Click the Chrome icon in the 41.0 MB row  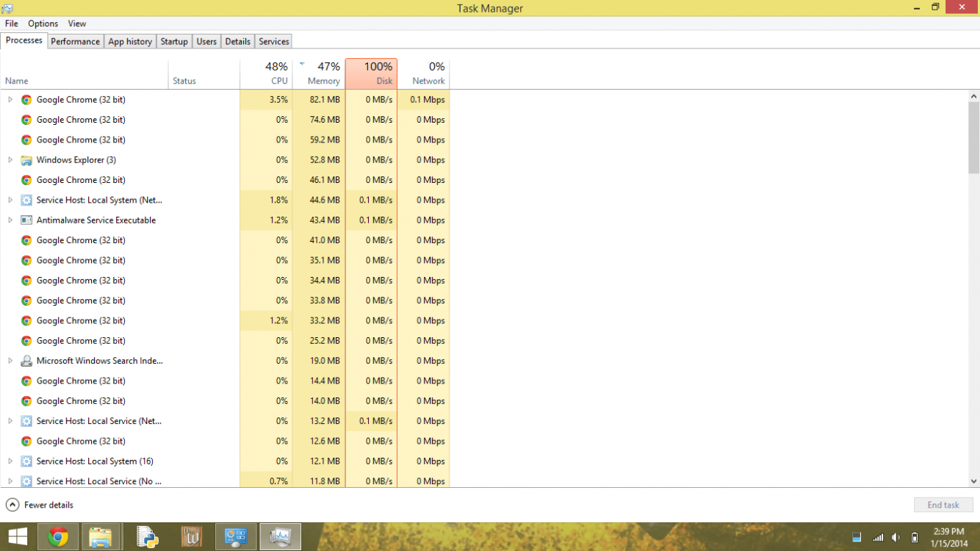(x=26, y=240)
